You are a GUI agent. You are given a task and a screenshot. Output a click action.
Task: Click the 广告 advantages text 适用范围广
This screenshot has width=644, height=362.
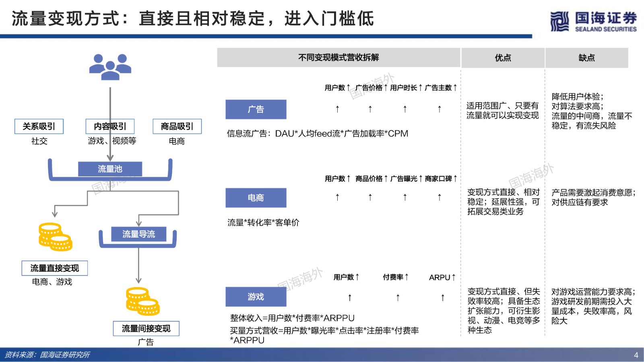[x=502, y=111]
